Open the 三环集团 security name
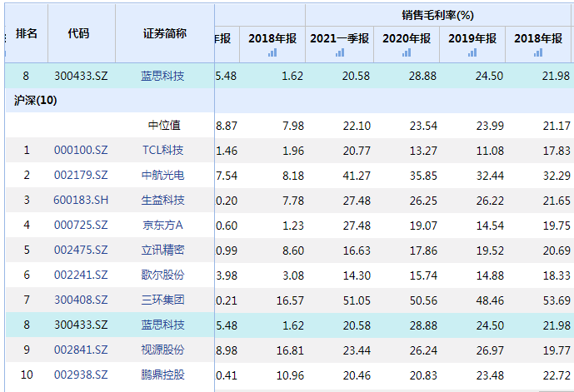574x392 pixels. [x=163, y=300]
